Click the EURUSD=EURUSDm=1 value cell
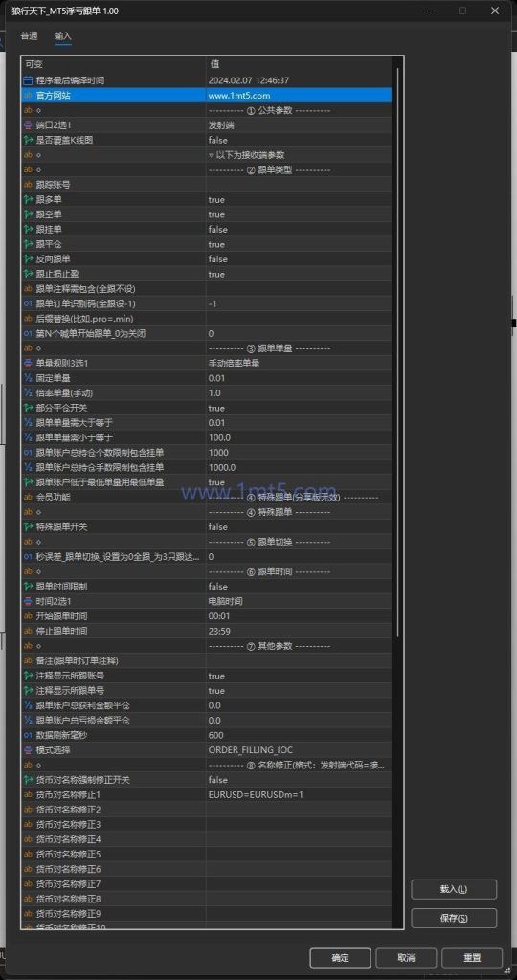517x980 pixels. [x=300, y=795]
